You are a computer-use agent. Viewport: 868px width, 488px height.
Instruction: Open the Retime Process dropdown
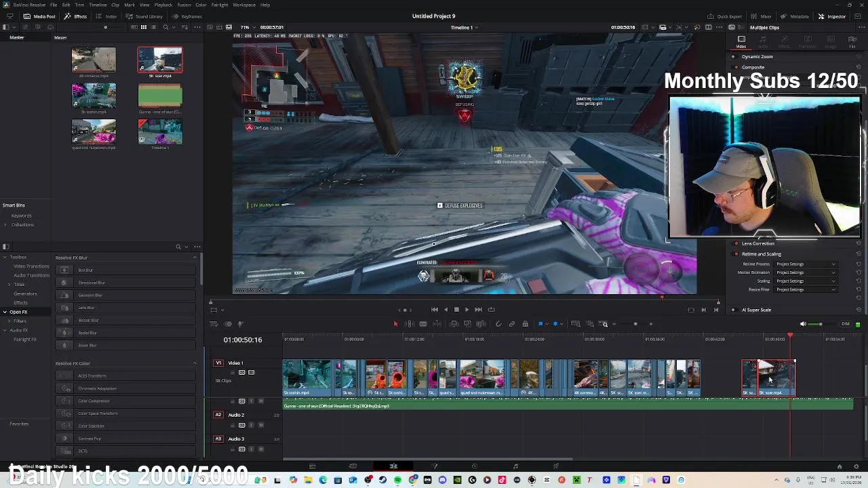806,264
